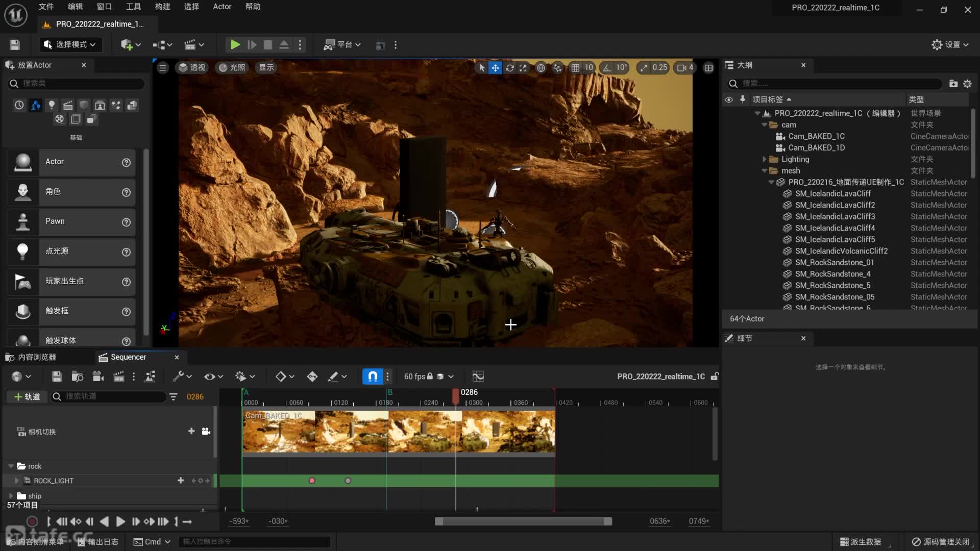Viewport: 980px width, 551px height.
Task: Toggle Outliner visibility eye column header
Action: [728, 99]
